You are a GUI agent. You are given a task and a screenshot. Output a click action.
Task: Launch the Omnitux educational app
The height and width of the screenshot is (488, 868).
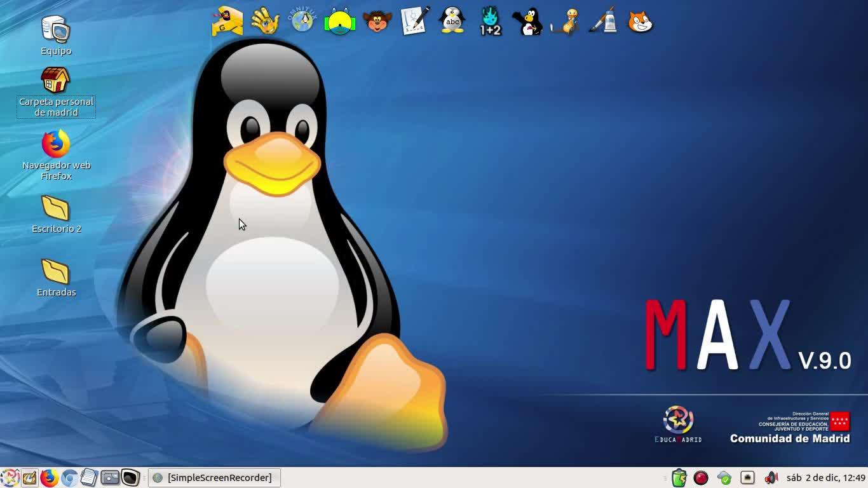302,21
